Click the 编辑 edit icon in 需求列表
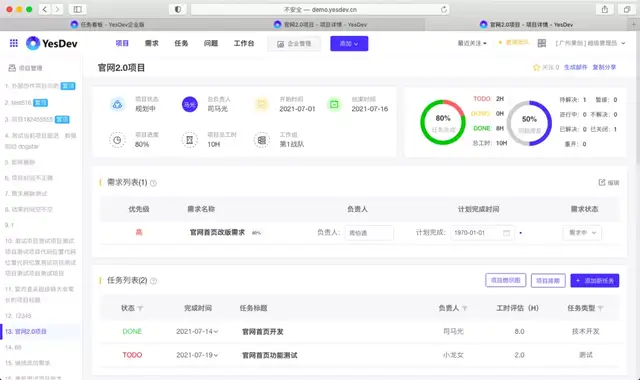The height and width of the screenshot is (380, 640). pyautogui.click(x=602, y=182)
